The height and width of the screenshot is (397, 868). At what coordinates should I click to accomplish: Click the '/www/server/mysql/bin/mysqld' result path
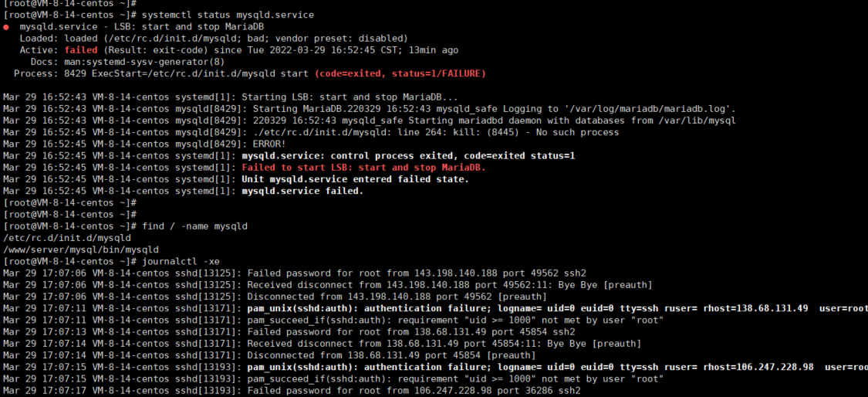pyautogui.click(x=80, y=249)
